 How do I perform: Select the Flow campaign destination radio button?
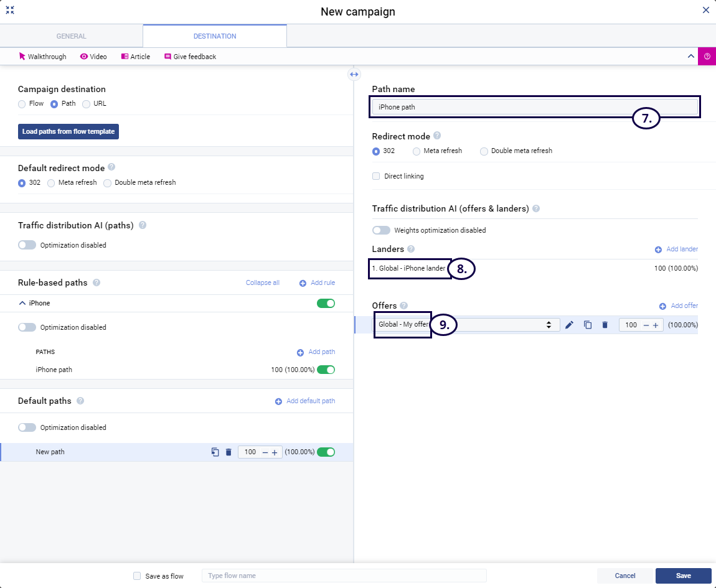click(22, 104)
